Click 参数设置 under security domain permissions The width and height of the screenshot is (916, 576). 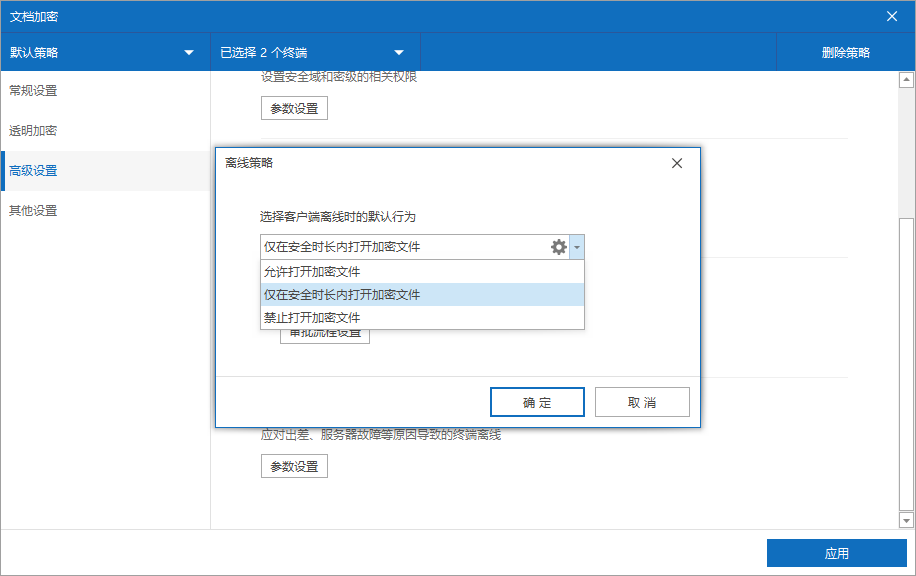294,108
